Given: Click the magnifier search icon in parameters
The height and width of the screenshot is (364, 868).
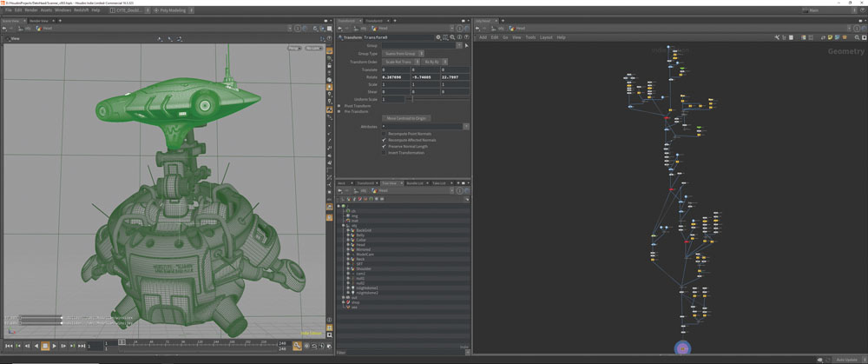Looking at the screenshot, I should point(450,37).
